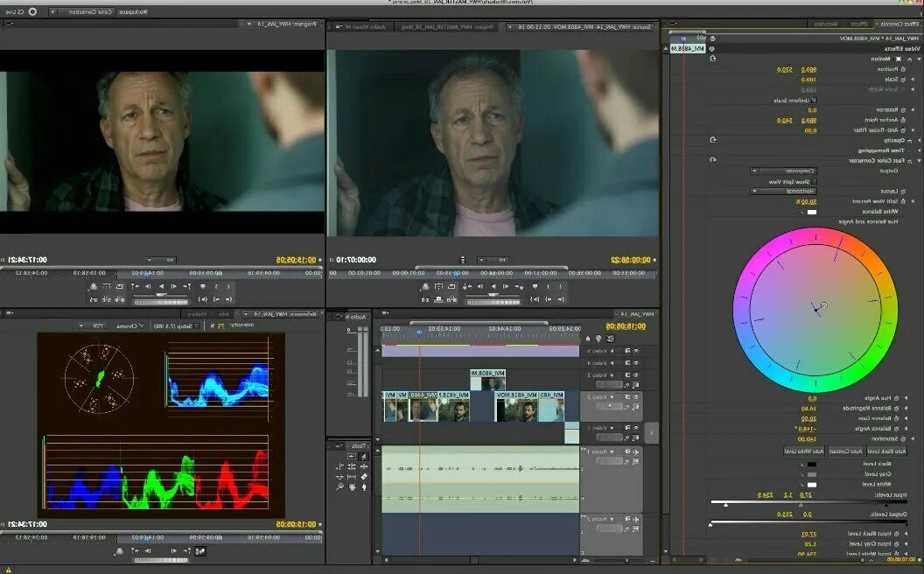This screenshot has height=574, width=924.
Task: Select the Rate Stretch tool
Action: (x=339, y=466)
